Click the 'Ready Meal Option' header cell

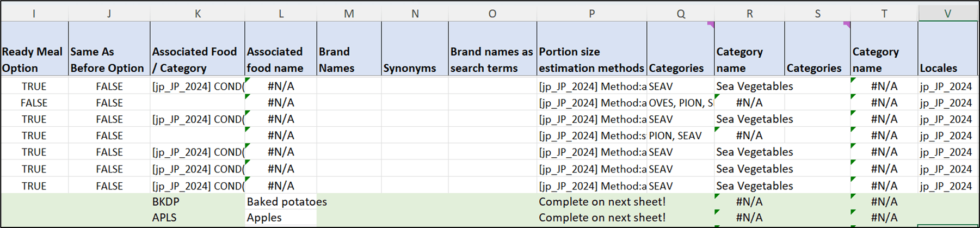click(34, 49)
